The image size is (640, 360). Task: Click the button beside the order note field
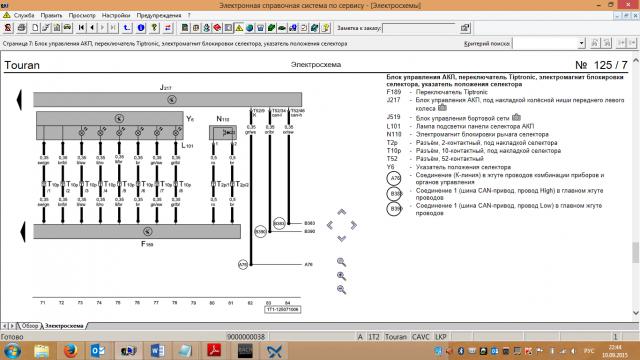[x=464, y=28]
